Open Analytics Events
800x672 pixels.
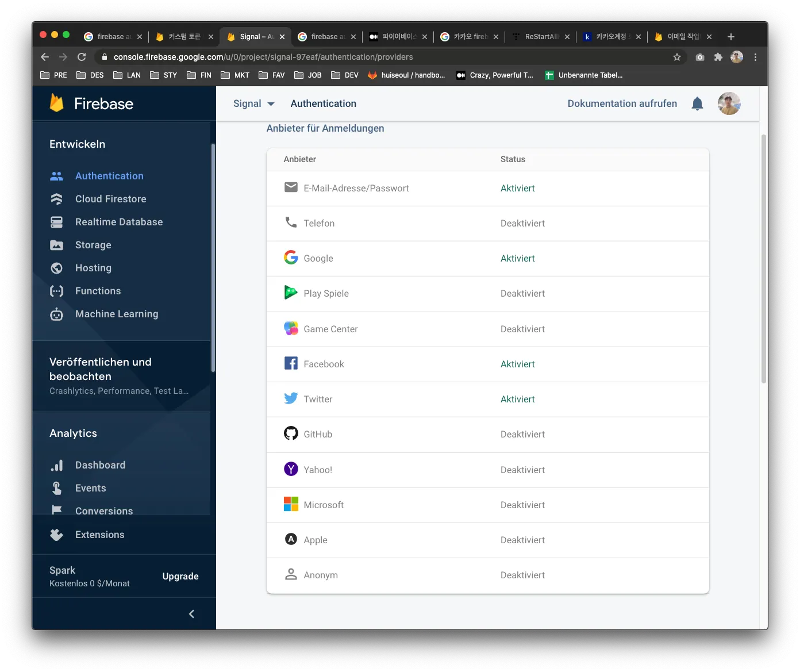click(x=90, y=488)
